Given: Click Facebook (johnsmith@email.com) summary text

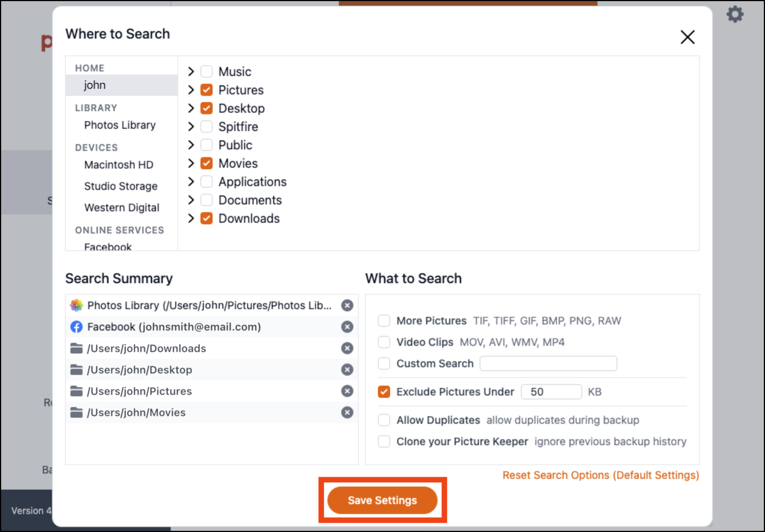Looking at the screenshot, I should (x=174, y=327).
